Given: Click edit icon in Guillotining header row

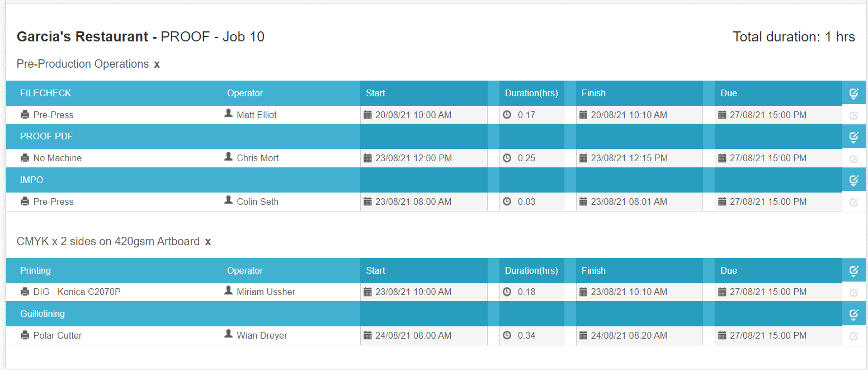Looking at the screenshot, I should (853, 314).
